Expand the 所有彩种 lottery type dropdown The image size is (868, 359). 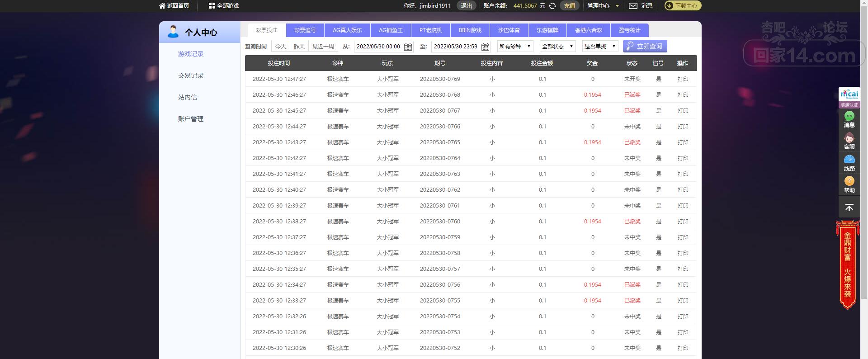coord(515,46)
